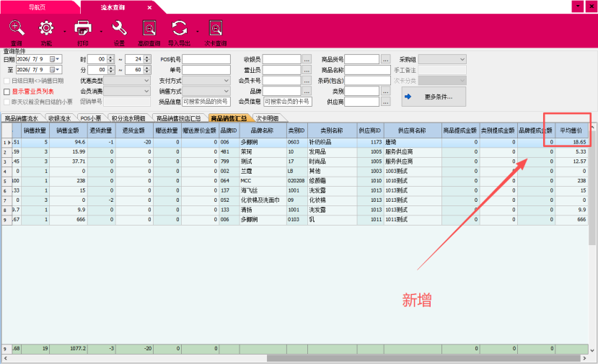Click the 打印 printer toolbar icon
The height and width of the screenshot is (364, 598).
pyautogui.click(x=83, y=28)
